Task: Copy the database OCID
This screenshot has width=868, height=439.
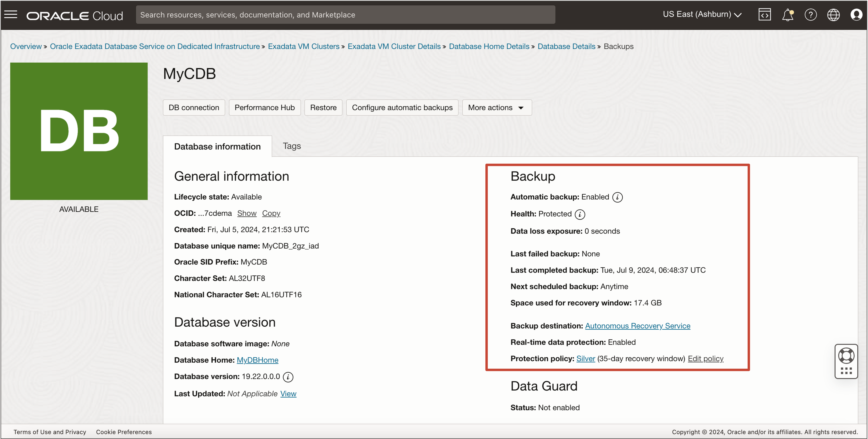Action: [271, 214]
